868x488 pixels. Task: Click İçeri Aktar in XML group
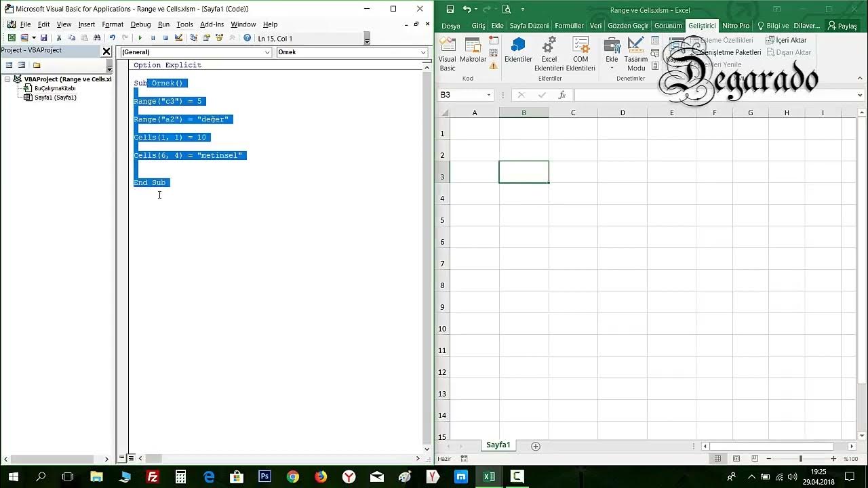(786, 40)
